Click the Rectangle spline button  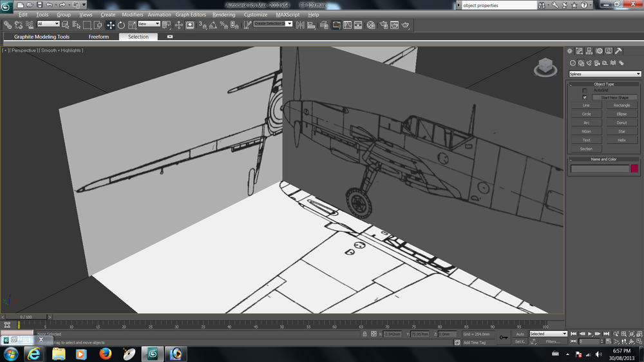621,105
